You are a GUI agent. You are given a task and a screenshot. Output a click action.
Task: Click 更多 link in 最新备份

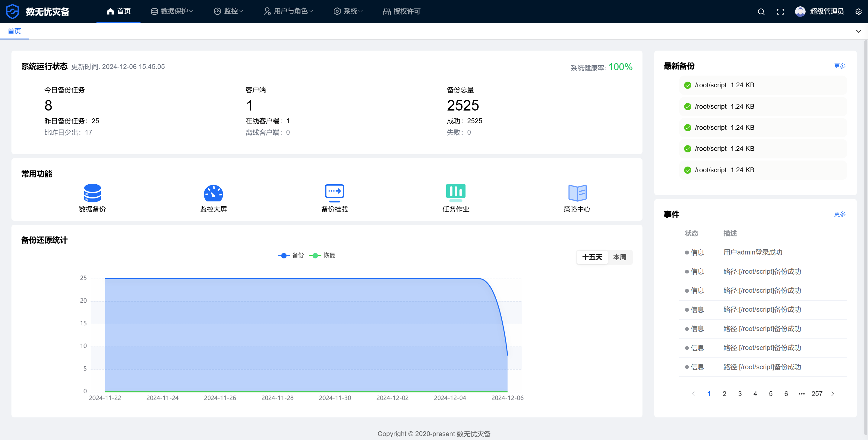(840, 66)
